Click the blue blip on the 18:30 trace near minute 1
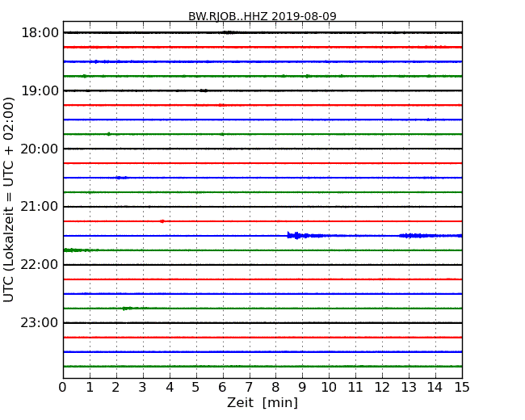525x420 pixels. 96,61
